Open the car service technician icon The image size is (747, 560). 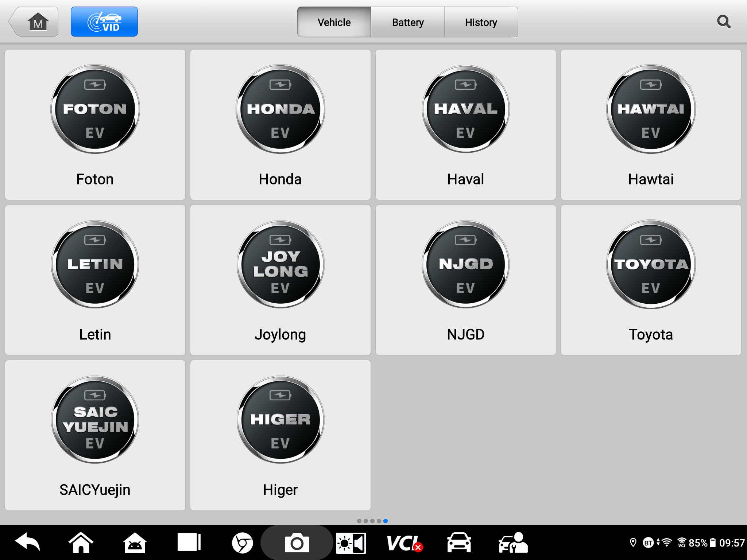tap(513, 542)
